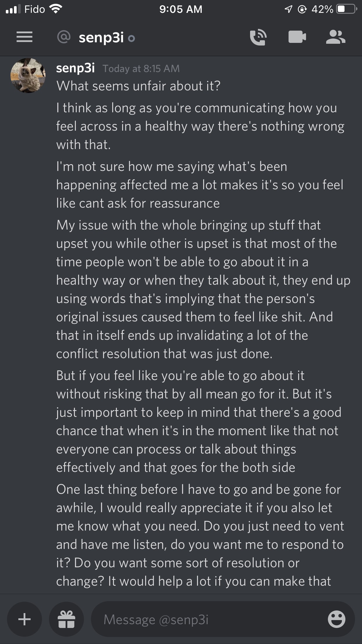
Task: Open senp3i's cat avatar picture
Action: [x=28, y=76]
